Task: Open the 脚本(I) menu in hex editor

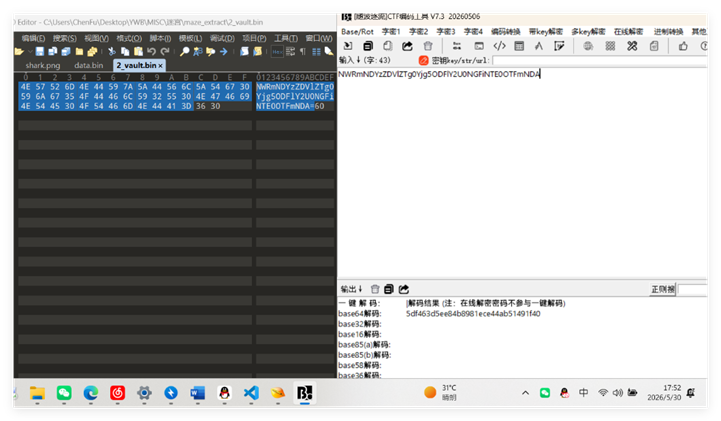Action: [x=160, y=38]
